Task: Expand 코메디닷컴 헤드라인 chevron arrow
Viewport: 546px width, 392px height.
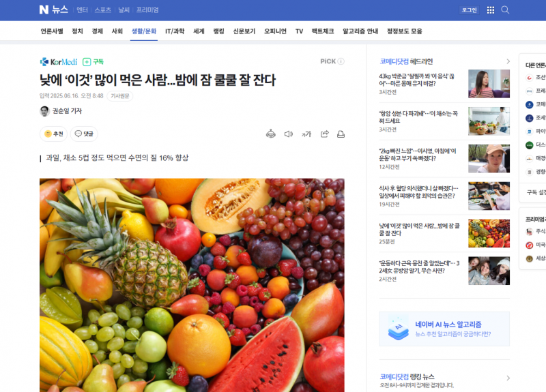Action: [x=508, y=61]
